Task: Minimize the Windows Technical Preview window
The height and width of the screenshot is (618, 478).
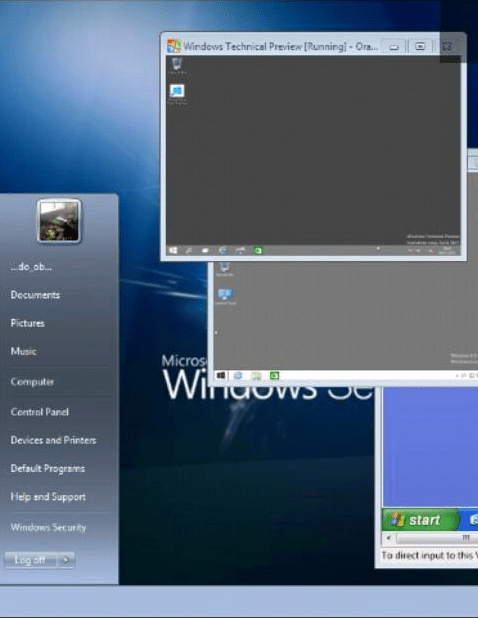Action: point(394,47)
